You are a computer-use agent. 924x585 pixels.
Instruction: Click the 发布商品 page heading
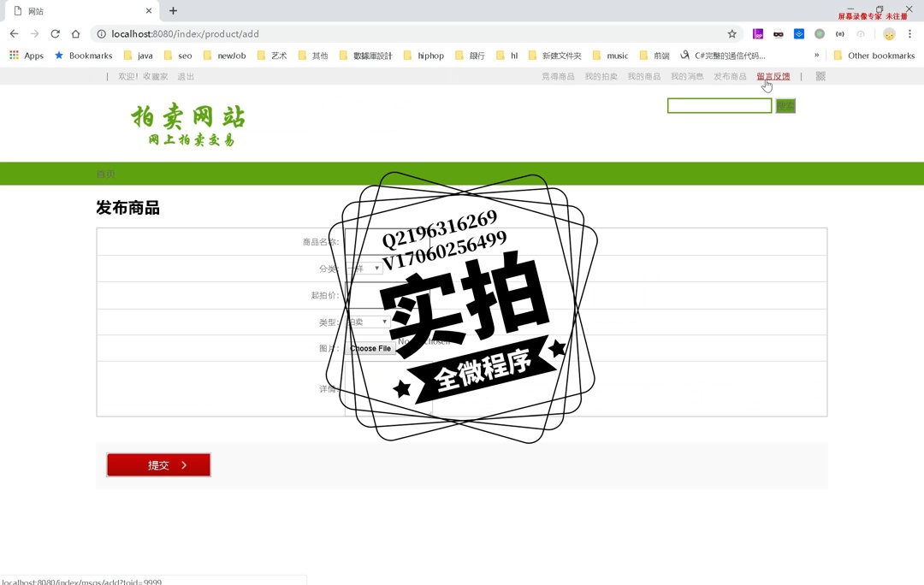click(127, 207)
